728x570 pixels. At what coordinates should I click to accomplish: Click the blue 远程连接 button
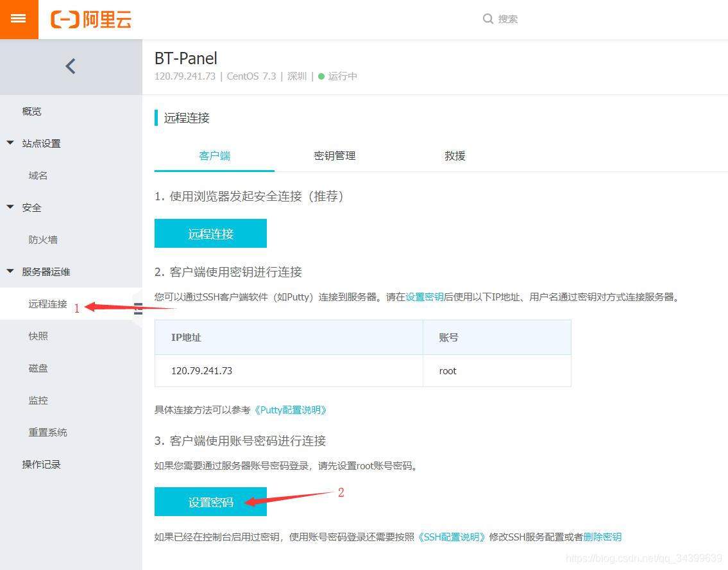(x=211, y=233)
